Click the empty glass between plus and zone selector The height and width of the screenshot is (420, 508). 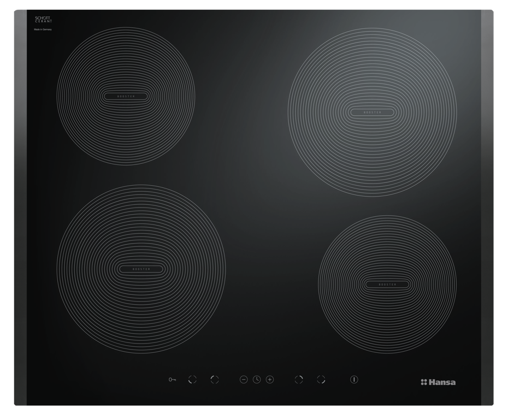coord(284,380)
